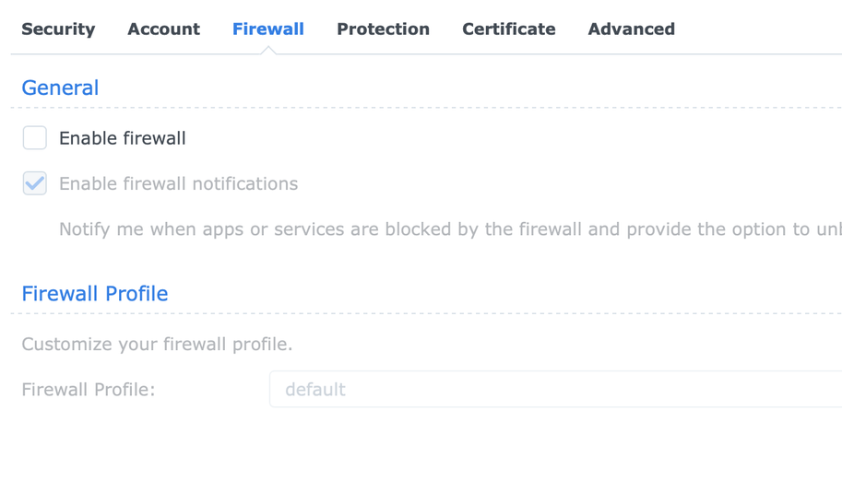
Task: Click the General section heading
Action: 60,88
